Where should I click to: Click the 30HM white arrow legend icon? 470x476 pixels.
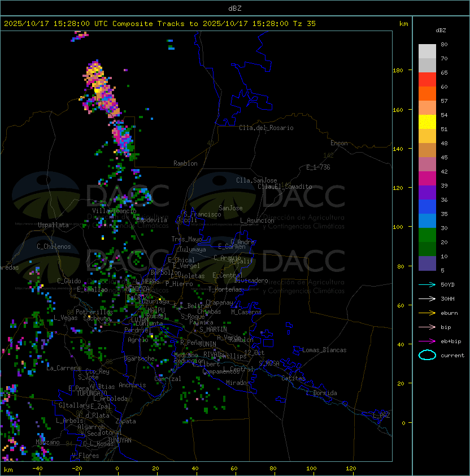tap(427, 298)
